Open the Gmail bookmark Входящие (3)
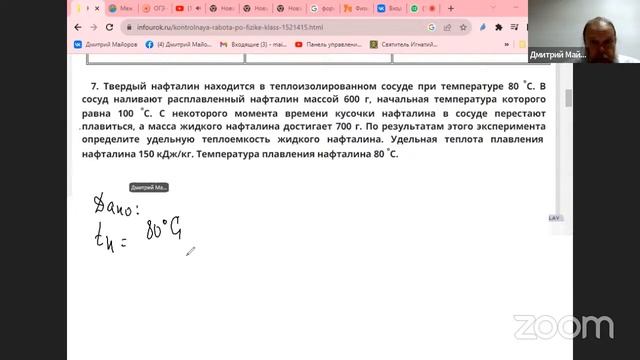Image resolution: width=640 pixels, height=360 pixels. pos(253,44)
